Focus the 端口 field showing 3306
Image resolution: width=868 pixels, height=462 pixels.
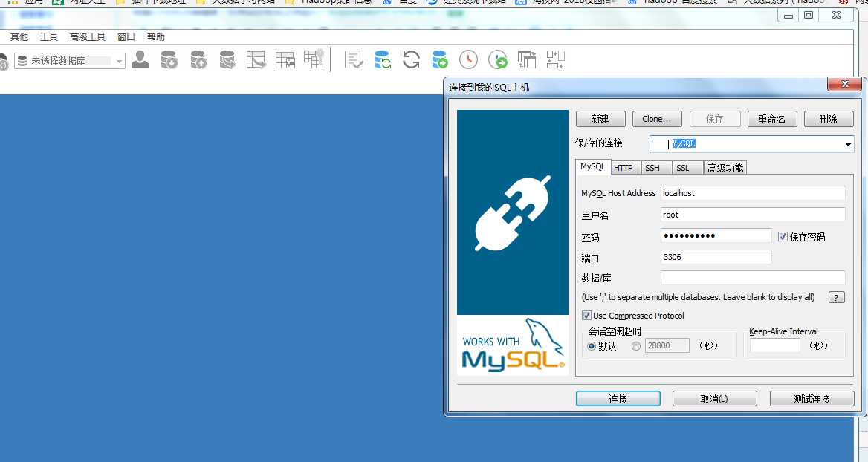tap(716, 257)
